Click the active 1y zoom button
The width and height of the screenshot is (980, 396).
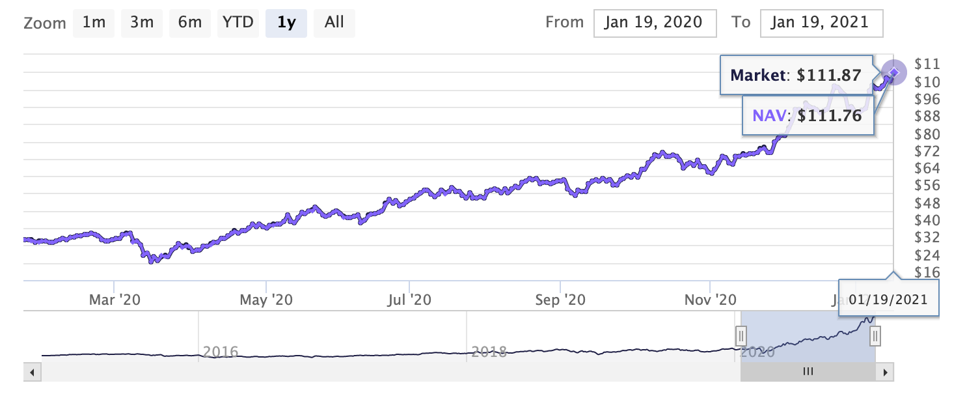click(x=286, y=23)
